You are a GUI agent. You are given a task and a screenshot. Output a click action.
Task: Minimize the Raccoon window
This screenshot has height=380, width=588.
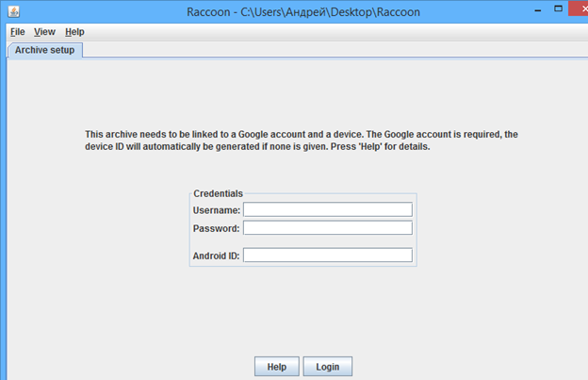pos(510,9)
